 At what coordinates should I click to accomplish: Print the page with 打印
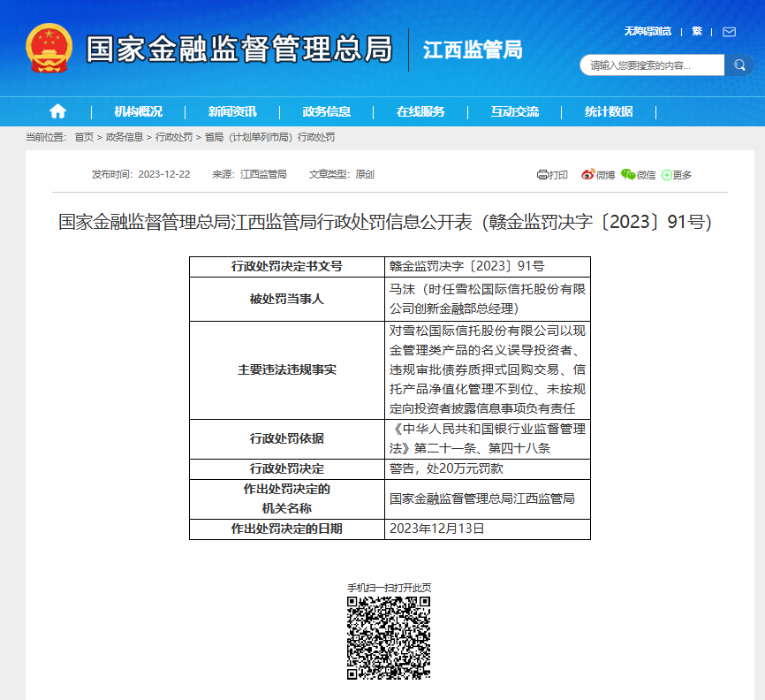click(552, 175)
